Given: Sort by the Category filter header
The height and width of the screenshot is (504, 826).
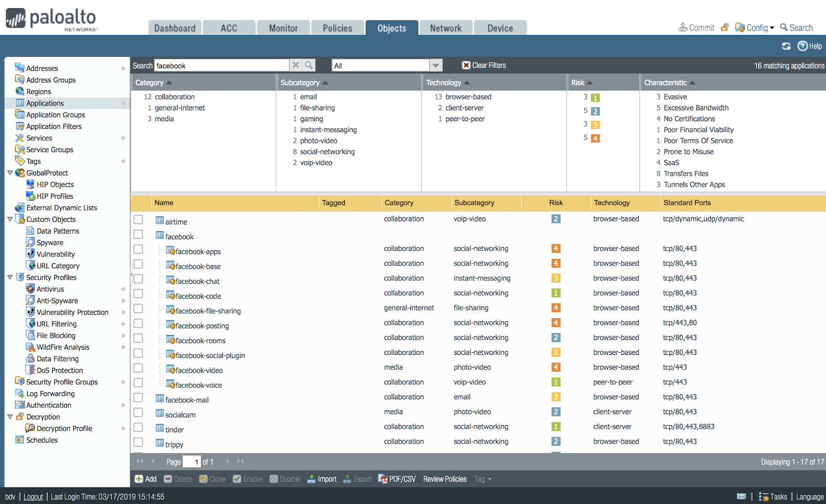Looking at the screenshot, I should pos(203,83).
